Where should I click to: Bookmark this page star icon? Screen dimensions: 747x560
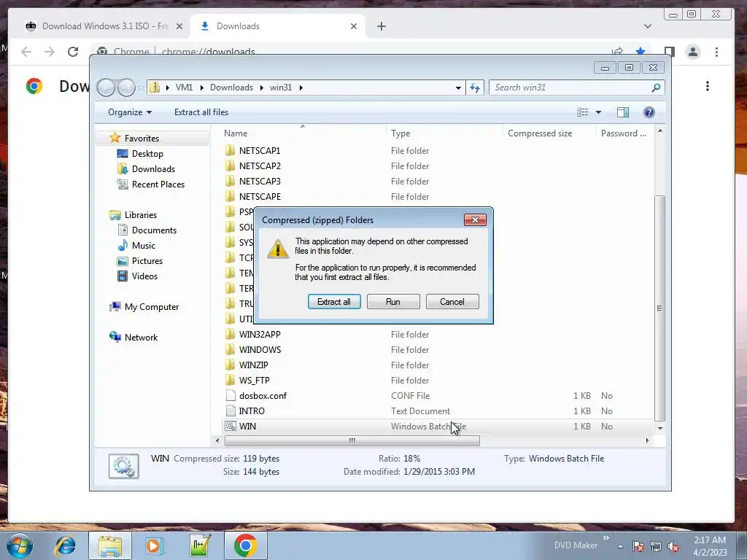(640, 52)
